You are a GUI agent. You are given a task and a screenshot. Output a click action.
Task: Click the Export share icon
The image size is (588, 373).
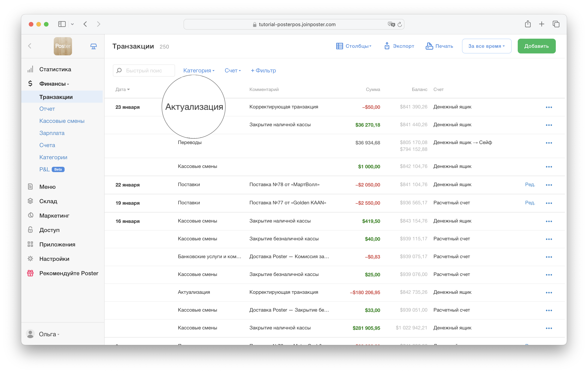coord(387,46)
